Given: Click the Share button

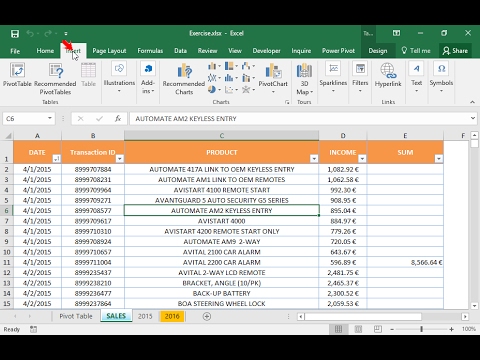Looking at the screenshot, I should pos(455,51).
